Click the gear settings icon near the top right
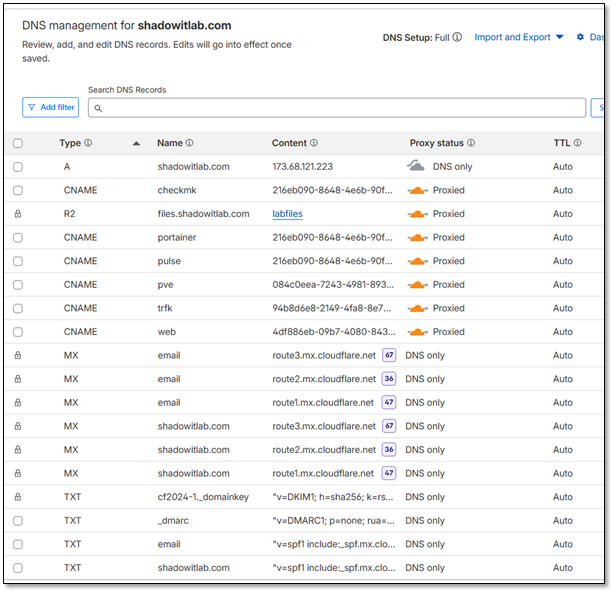614x593 pixels. 580,37
